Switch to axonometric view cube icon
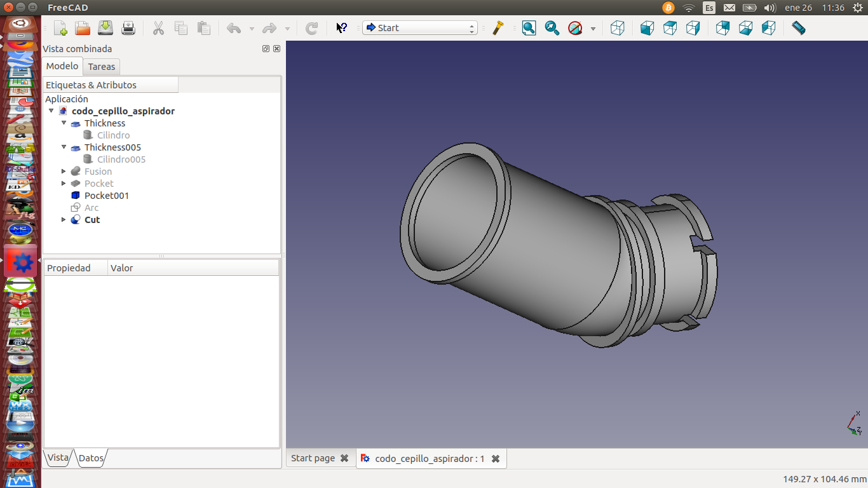Screen dimensions: 868x488 [617, 28]
